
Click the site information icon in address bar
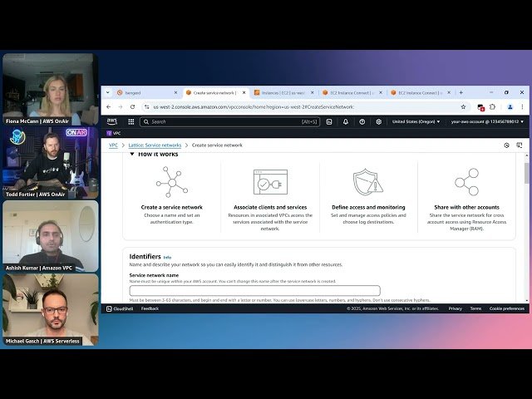coord(146,107)
